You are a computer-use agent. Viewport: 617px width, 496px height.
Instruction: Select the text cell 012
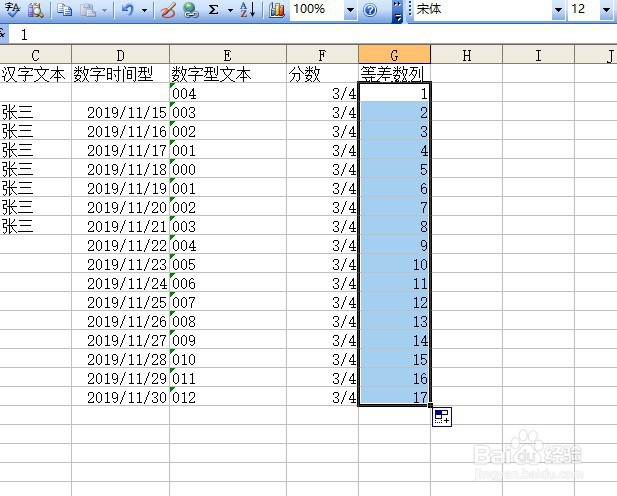(x=228, y=397)
